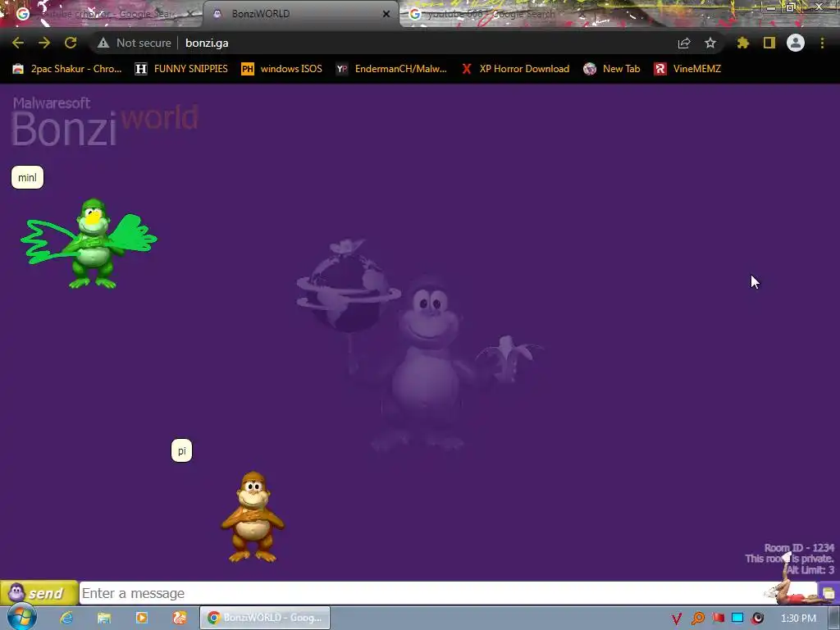
Task: Click the orange Bonzi character
Action: (x=253, y=517)
